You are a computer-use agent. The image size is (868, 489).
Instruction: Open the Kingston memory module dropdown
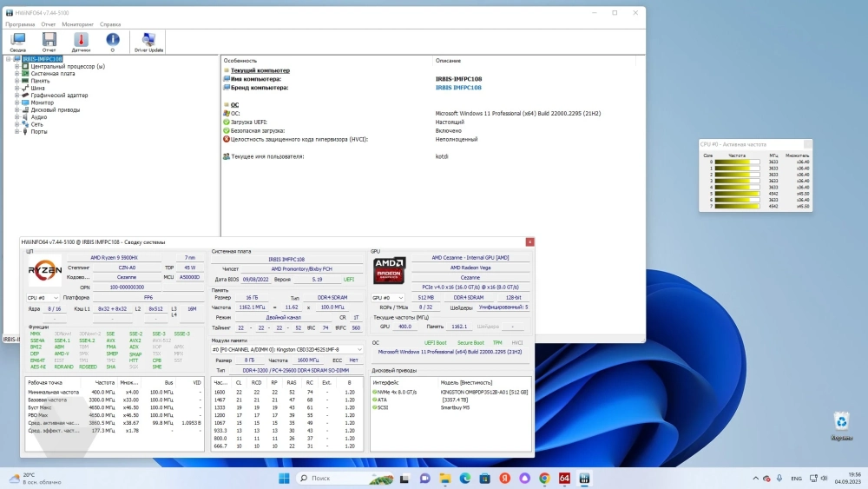(287, 349)
